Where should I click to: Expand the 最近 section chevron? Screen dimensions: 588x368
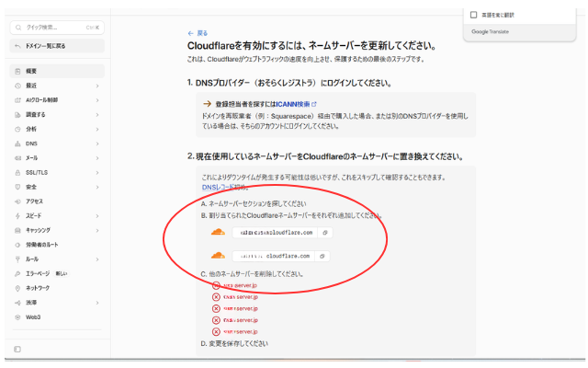click(x=97, y=86)
